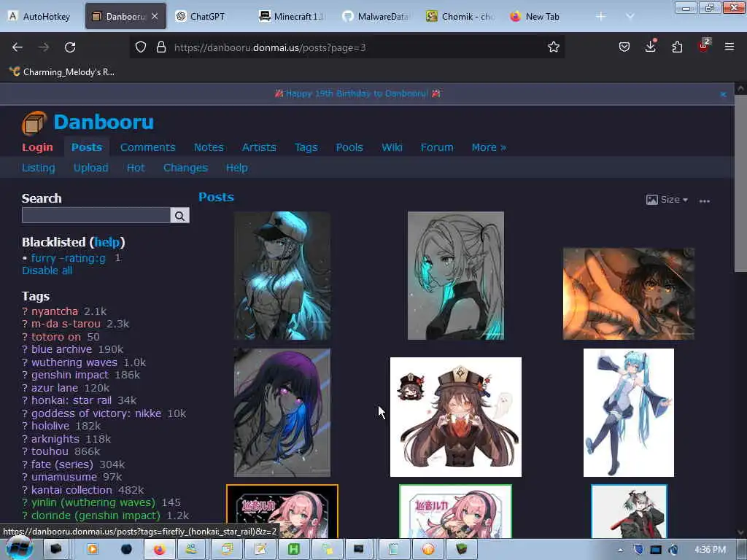Bookmark this page with the star icon
This screenshot has width=747, height=560.
click(553, 47)
